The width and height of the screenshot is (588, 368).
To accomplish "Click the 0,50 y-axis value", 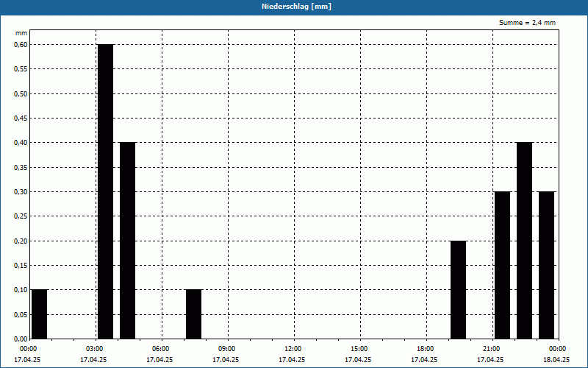I will (21, 94).
